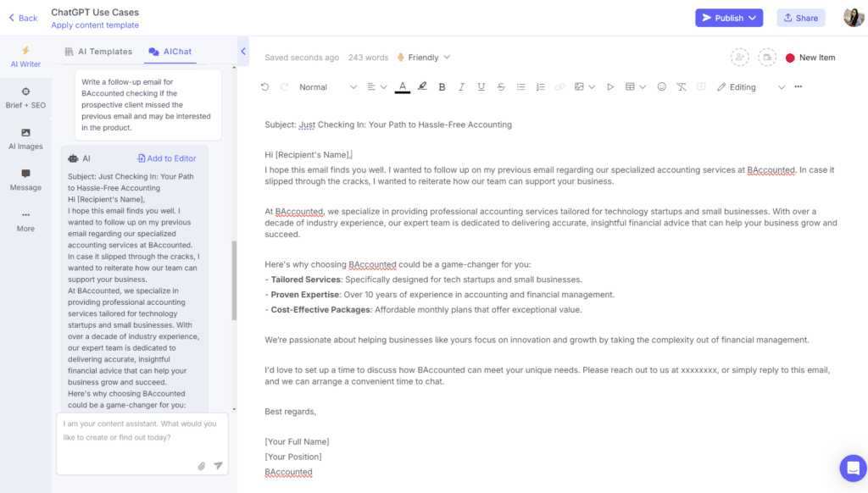The height and width of the screenshot is (493, 868).
Task: Click the Redo icon in toolbar
Action: (285, 87)
